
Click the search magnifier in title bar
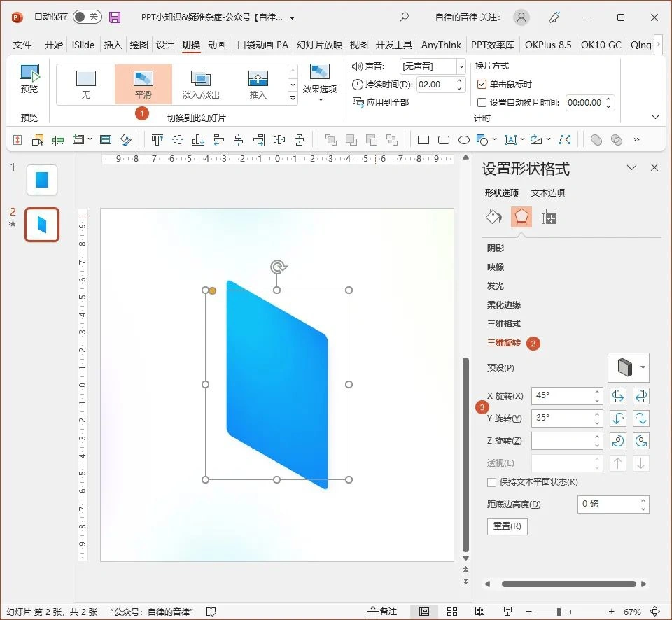point(404,17)
